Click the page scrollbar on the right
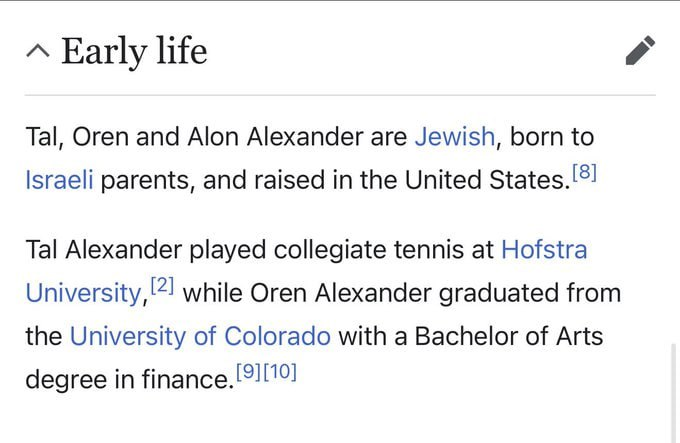The height and width of the screenshot is (443, 680). coord(675,390)
